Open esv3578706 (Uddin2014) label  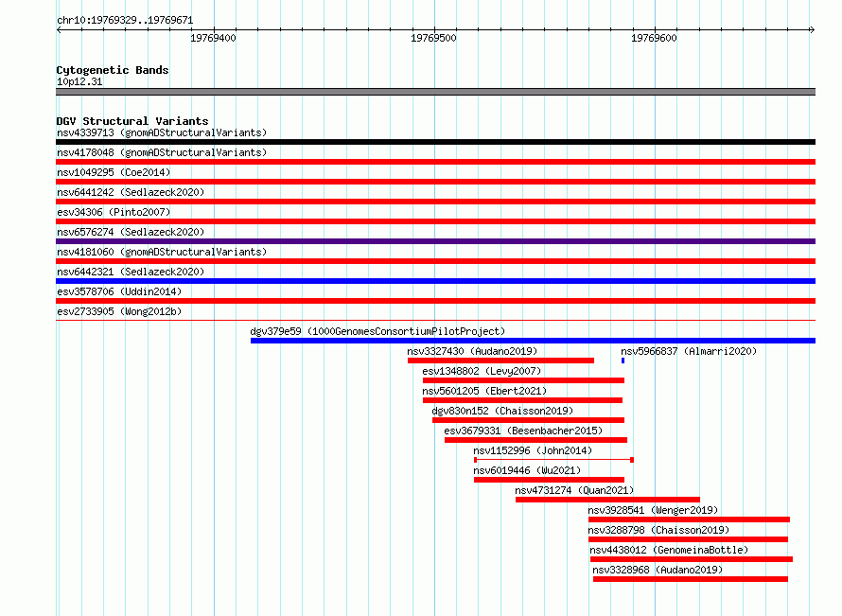(119, 291)
